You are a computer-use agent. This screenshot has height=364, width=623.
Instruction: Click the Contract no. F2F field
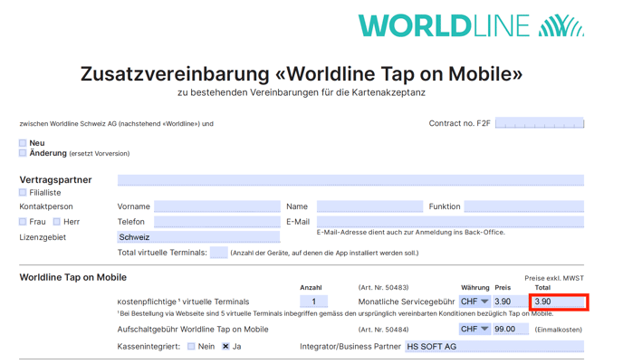pos(540,123)
